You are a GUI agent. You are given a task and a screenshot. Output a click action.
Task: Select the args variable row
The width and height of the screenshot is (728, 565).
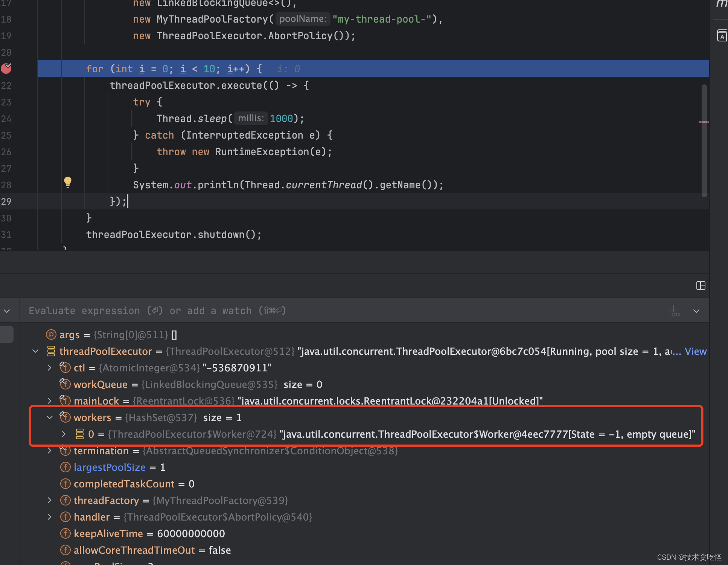364,334
